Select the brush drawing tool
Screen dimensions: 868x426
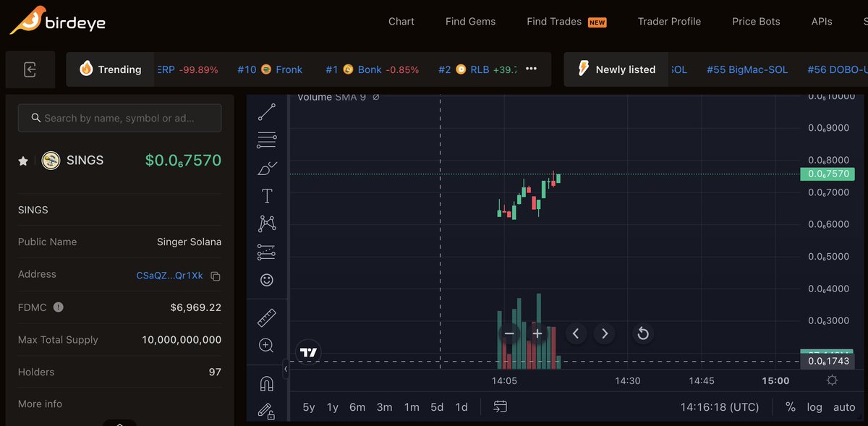[267, 169]
